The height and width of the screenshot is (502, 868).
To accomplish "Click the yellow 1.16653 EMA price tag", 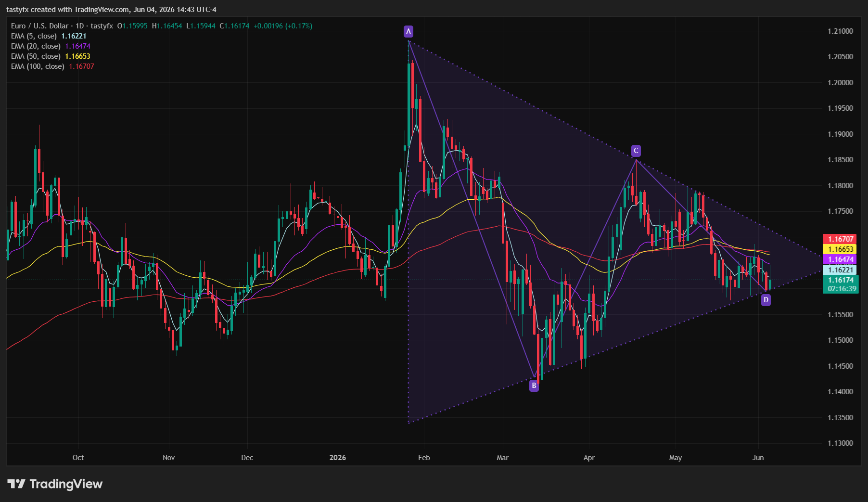I will point(840,249).
